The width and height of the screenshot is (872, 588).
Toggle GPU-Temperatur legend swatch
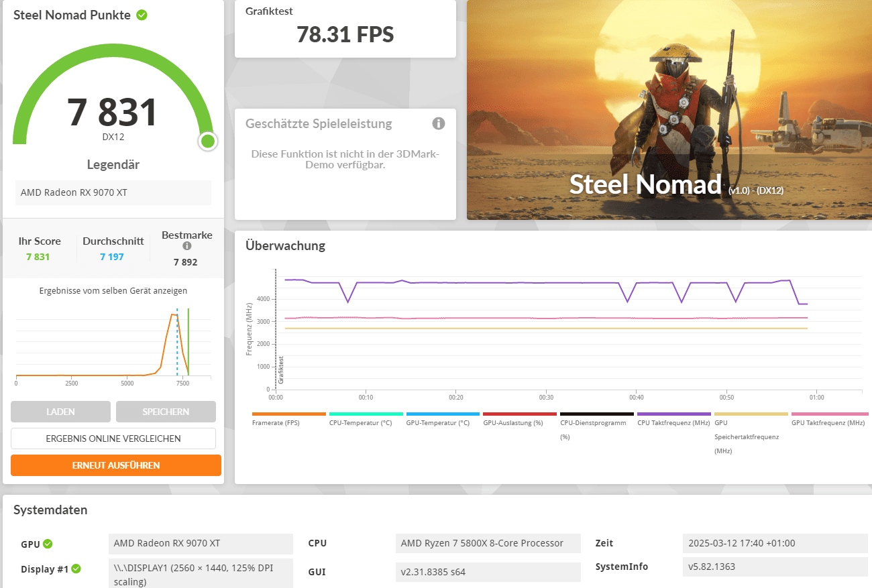[x=443, y=414]
